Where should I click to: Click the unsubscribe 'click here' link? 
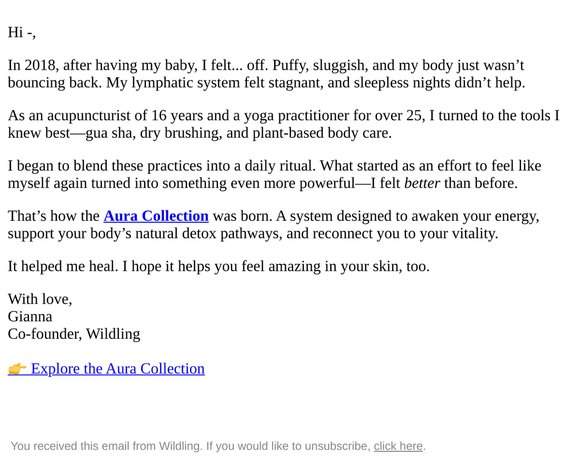398,446
